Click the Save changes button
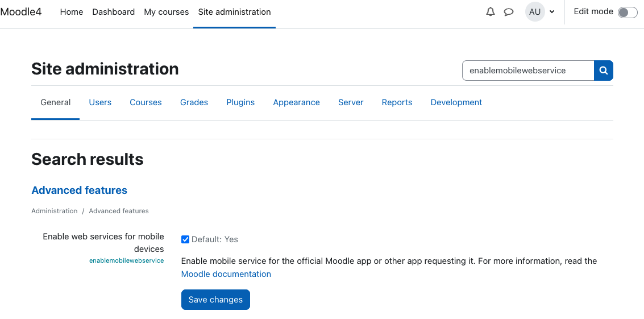The height and width of the screenshot is (319, 644). click(x=215, y=300)
